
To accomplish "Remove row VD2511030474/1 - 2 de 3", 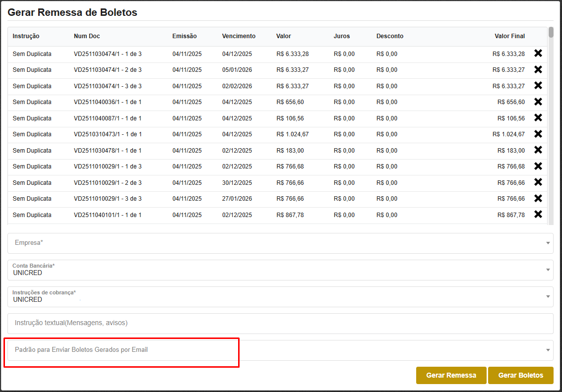I will pos(538,70).
